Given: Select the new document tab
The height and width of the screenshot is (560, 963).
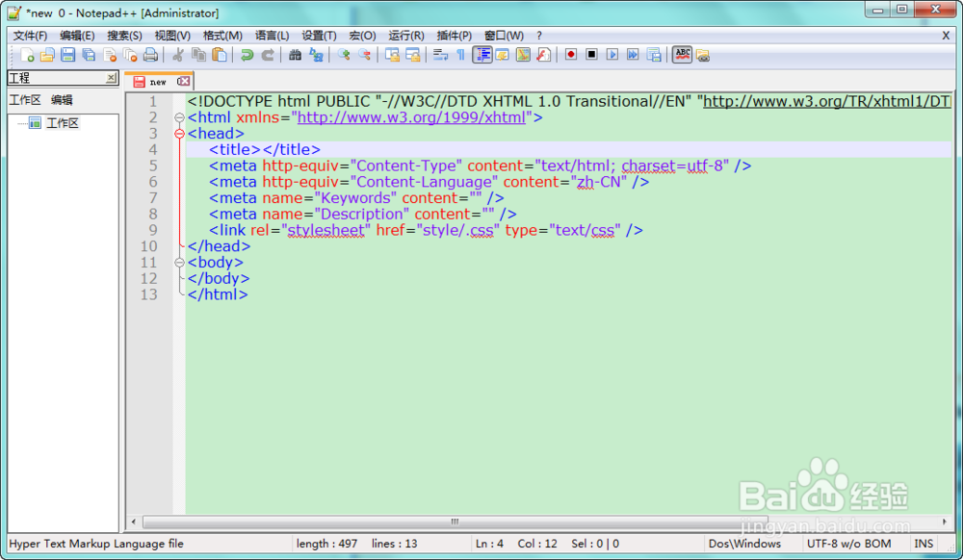Looking at the screenshot, I should 159,81.
